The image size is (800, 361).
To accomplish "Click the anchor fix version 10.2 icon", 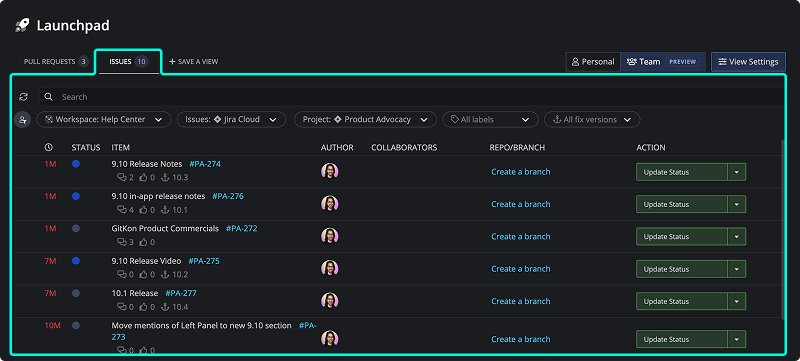I will point(165,274).
